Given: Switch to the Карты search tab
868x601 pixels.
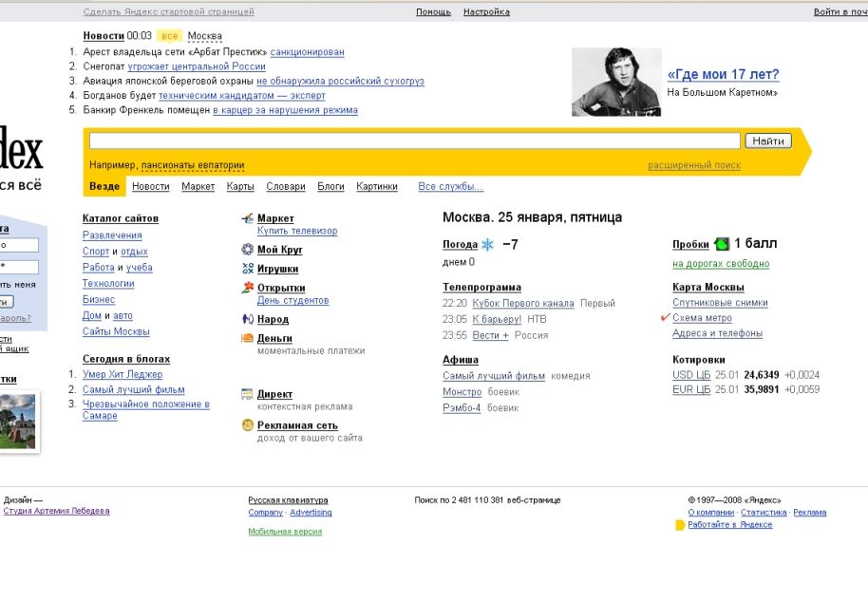Looking at the screenshot, I should (240, 186).
